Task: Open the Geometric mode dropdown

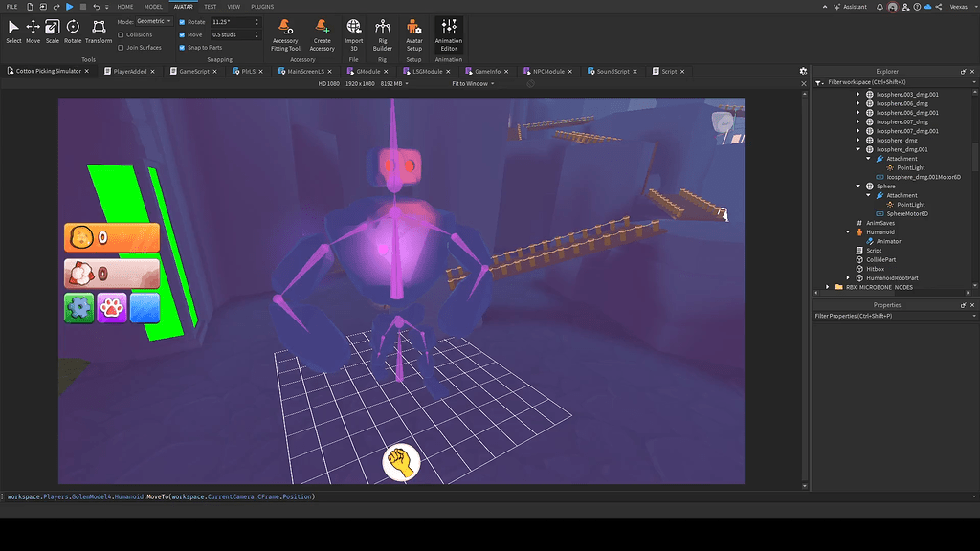Action: 153,21
